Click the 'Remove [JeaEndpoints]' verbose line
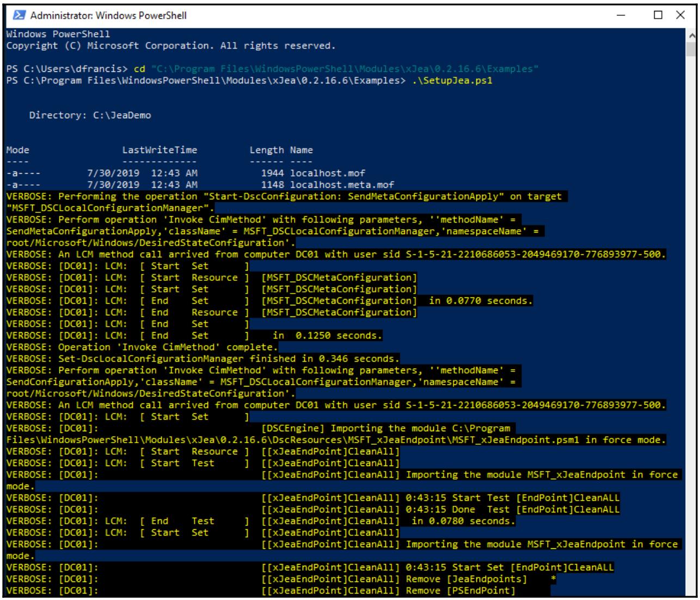700x600 pixels. point(466,579)
